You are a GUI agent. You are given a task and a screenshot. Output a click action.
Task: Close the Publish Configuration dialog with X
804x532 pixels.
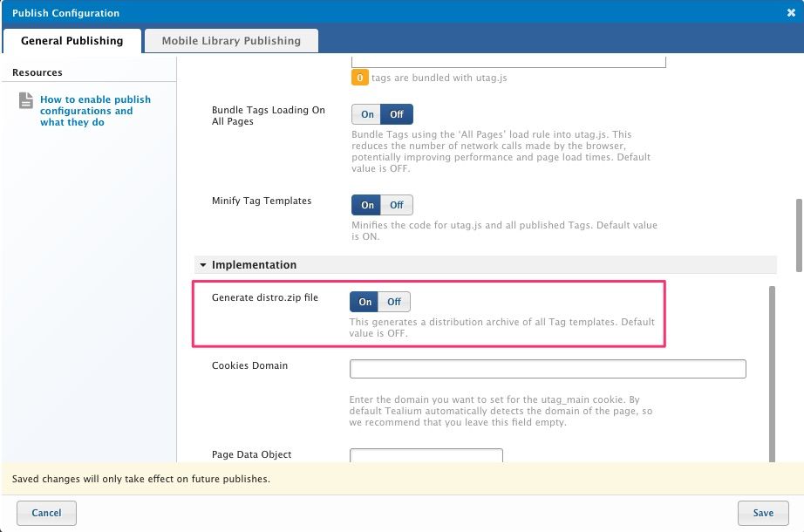point(791,13)
